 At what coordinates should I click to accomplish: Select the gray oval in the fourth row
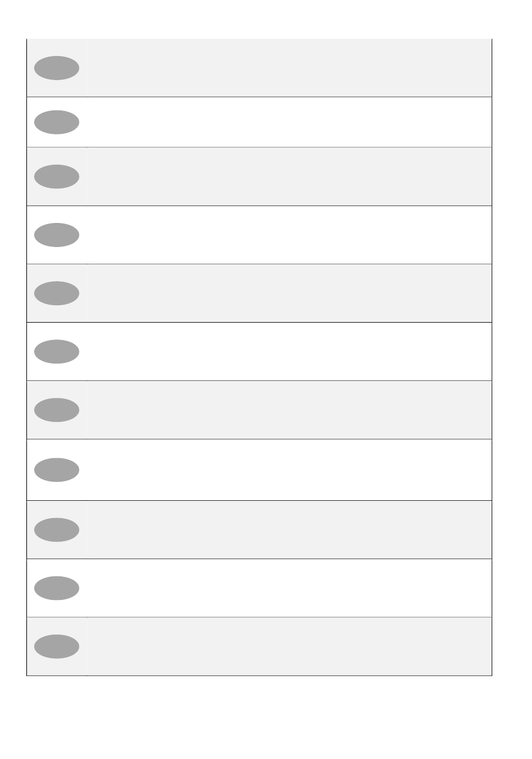tap(57, 235)
